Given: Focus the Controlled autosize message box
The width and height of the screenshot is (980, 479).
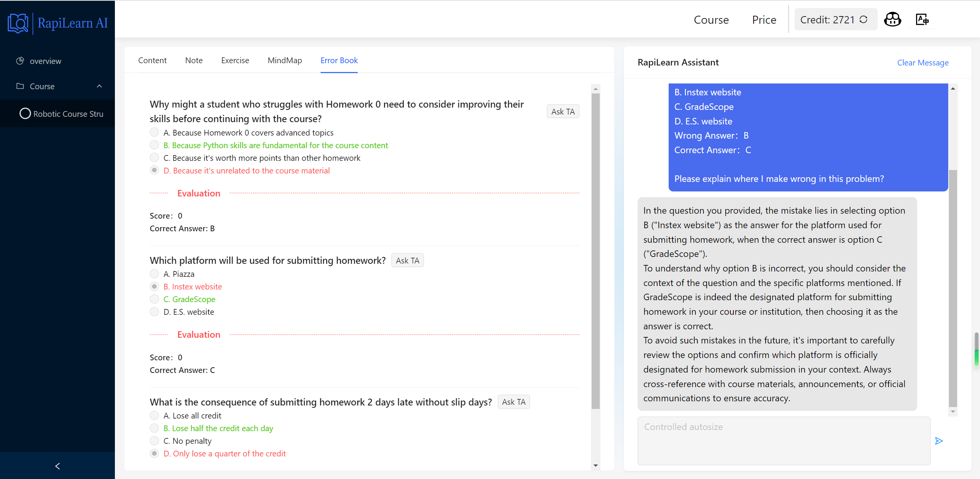Looking at the screenshot, I should point(784,440).
